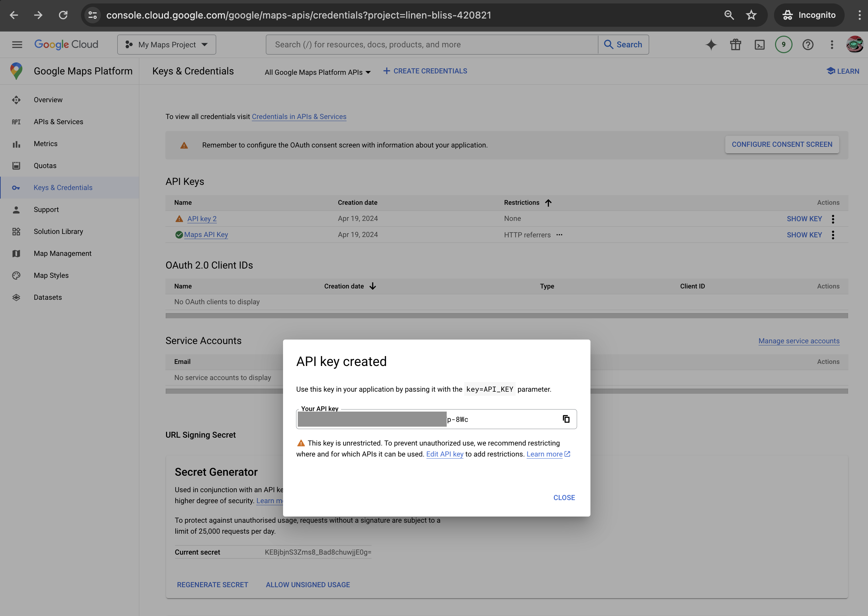868x616 pixels.
Task: Open the My Maps Project selector
Action: 166,45
